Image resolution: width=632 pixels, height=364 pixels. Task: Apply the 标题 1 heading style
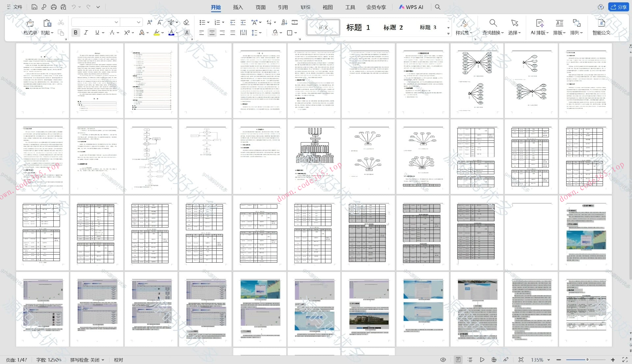click(x=357, y=27)
